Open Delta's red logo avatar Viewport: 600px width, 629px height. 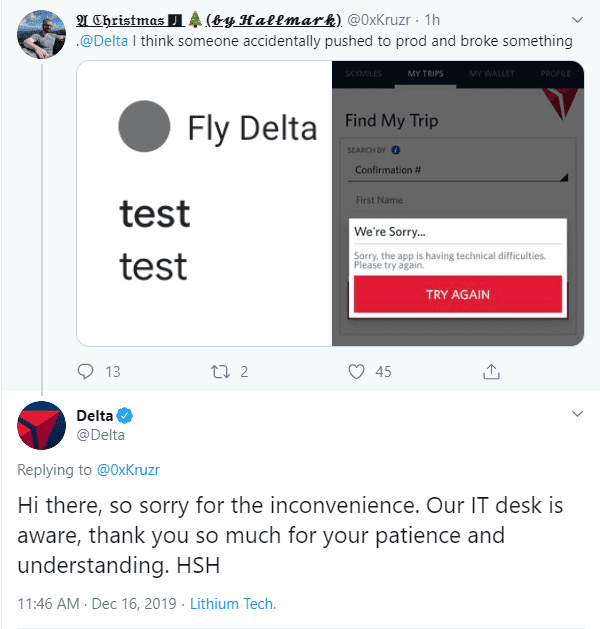point(41,425)
